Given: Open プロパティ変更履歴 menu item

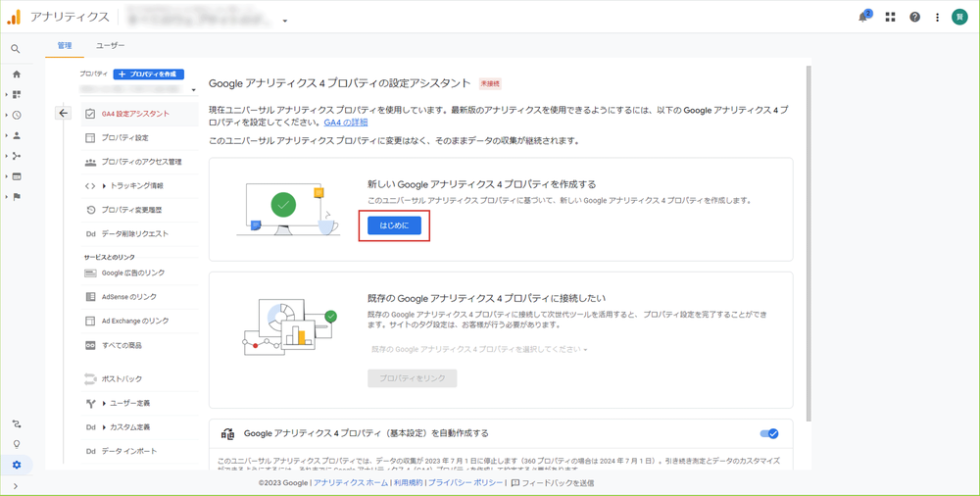Looking at the screenshot, I should [x=139, y=210].
